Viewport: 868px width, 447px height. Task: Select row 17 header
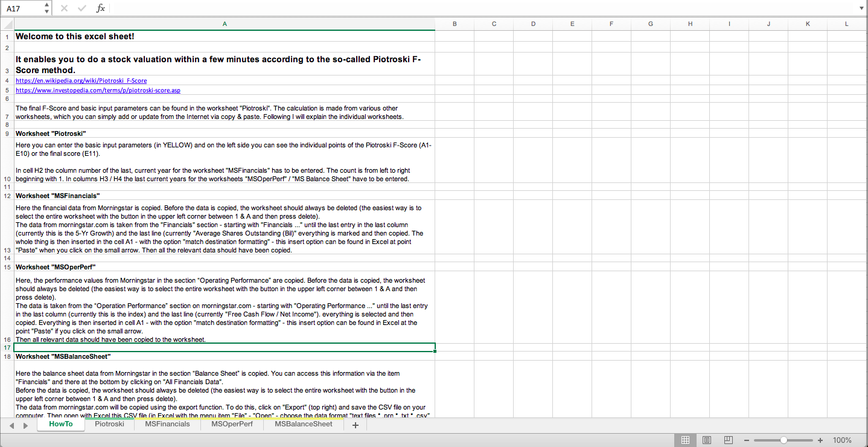point(7,348)
